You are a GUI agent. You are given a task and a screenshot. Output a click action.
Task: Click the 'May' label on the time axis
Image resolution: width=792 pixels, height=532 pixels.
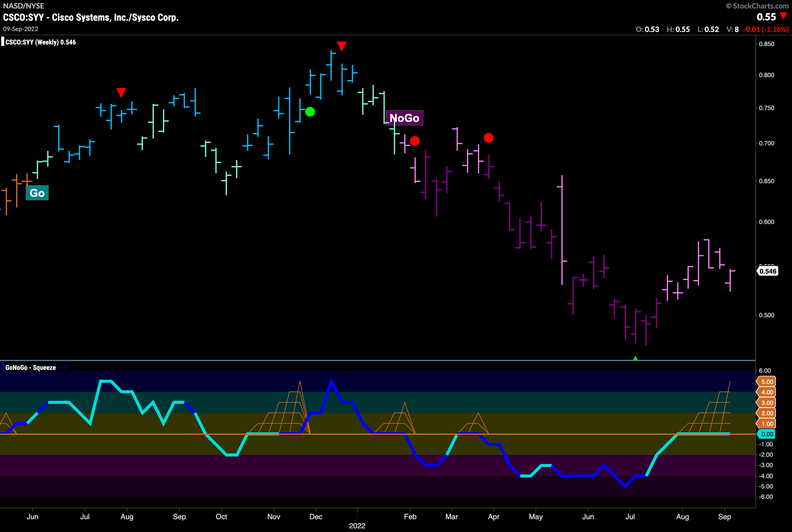(x=536, y=517)
